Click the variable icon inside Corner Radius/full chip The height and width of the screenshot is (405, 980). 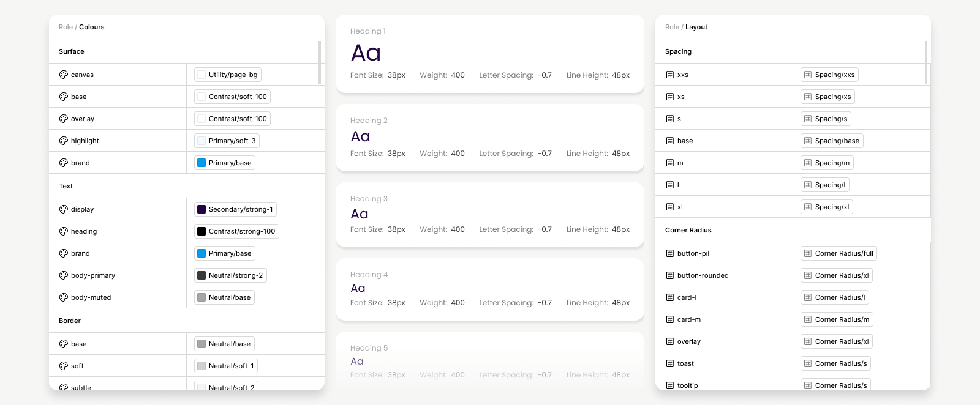click(808, 253)
